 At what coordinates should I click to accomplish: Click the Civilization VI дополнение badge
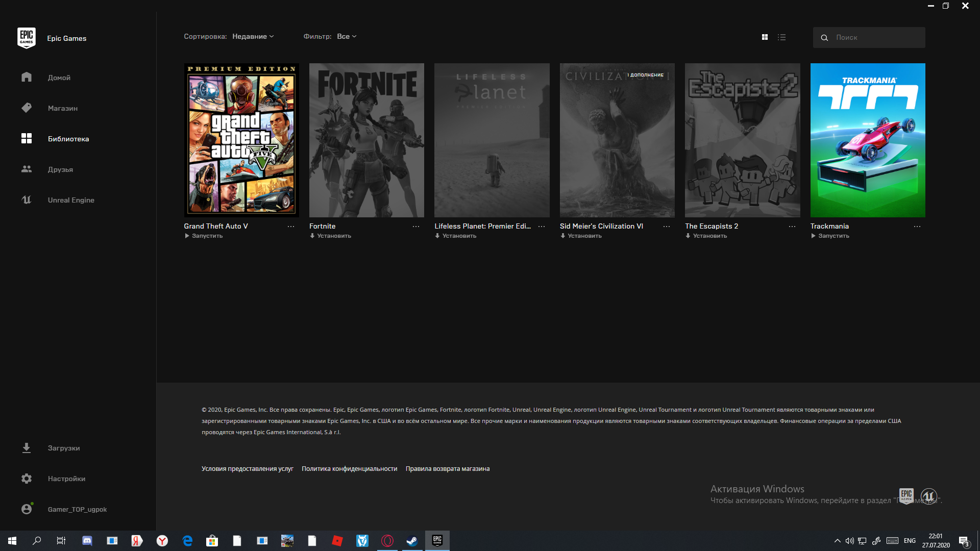pos(646,75)
